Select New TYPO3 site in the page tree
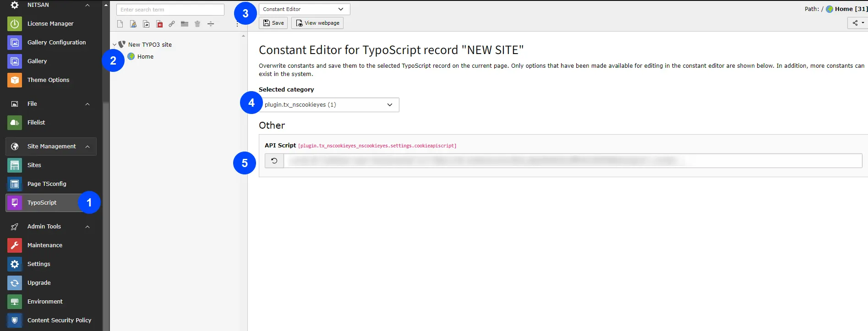Screen dimensions: 868x331 tap(150, 44)
